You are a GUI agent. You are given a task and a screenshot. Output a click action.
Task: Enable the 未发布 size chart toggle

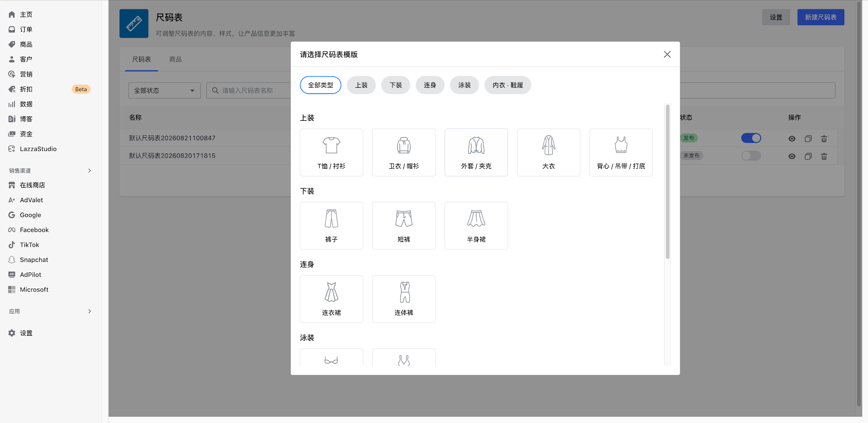click(751, 156)
